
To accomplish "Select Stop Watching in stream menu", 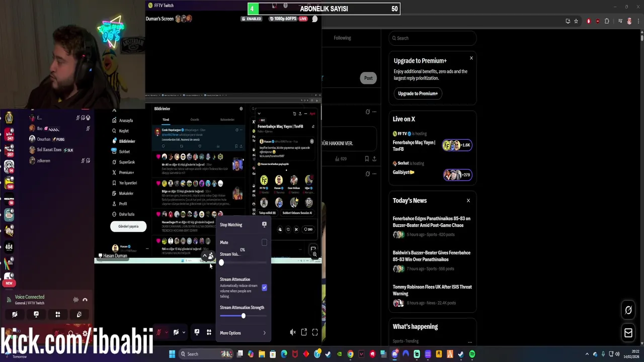I will [244, 225].
